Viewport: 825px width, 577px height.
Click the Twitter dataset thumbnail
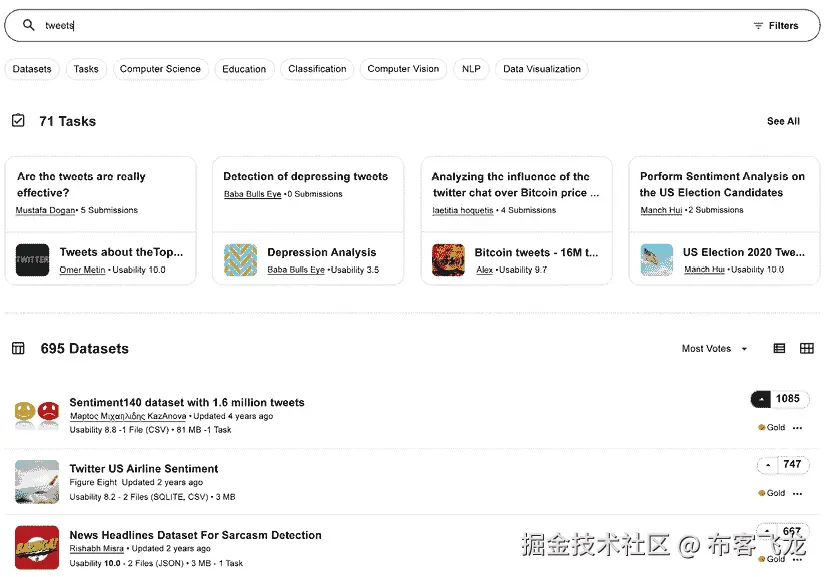pyautogui.click(x=33, y=260)
